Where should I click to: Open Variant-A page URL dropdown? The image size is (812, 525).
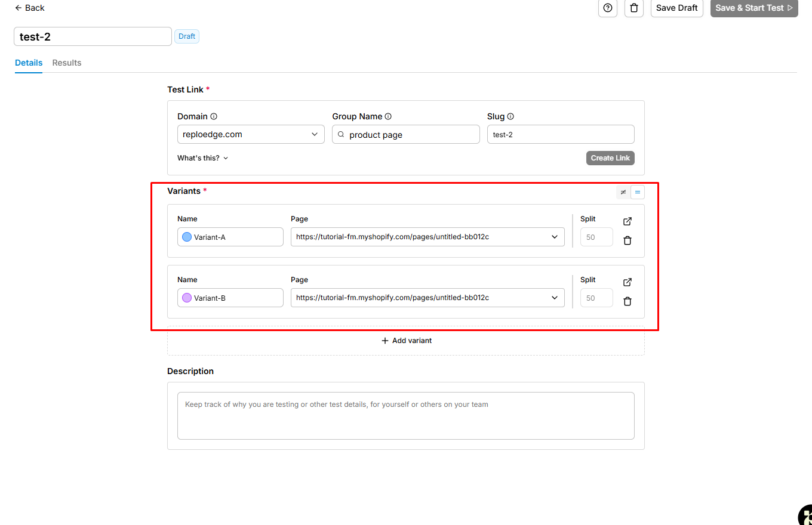point(427,237)
